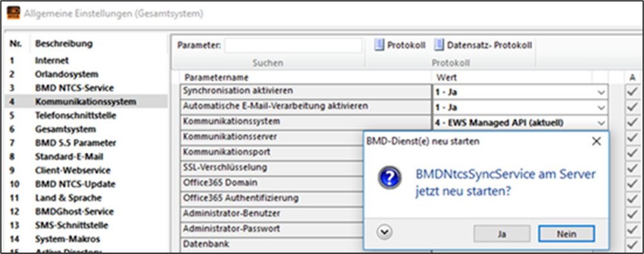Close the BMD-Dienst(e) neu starten dialog
This screenshot has height=254, width=644.
(596, 141)
